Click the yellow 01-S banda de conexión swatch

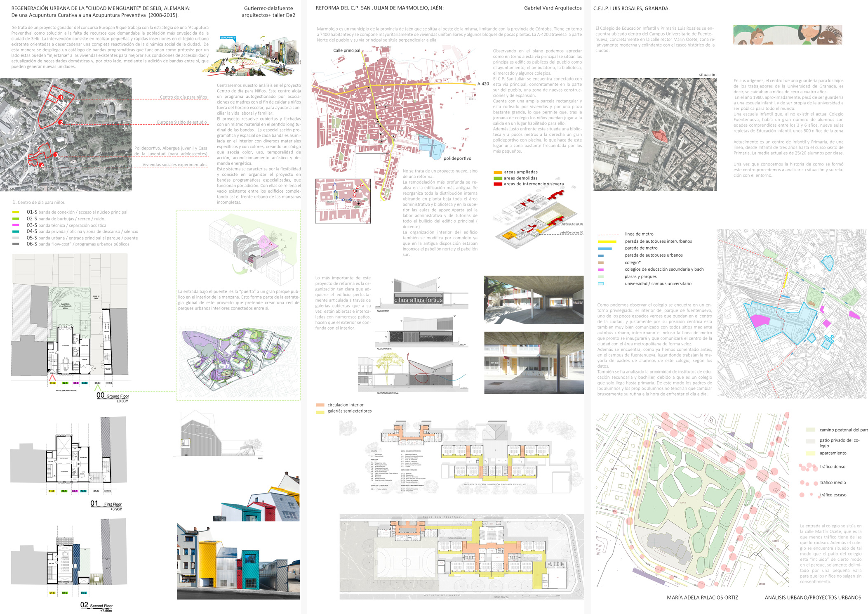pyautogui.click(x=16, y=212)
